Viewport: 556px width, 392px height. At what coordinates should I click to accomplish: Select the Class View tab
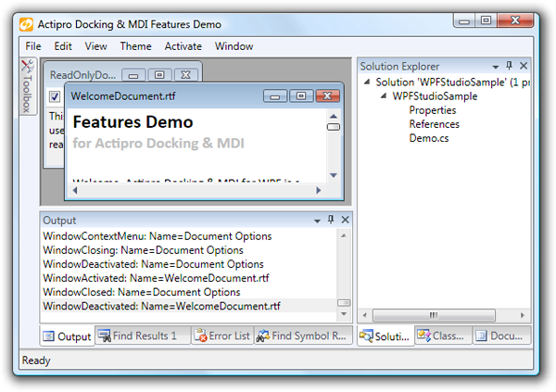443,335
